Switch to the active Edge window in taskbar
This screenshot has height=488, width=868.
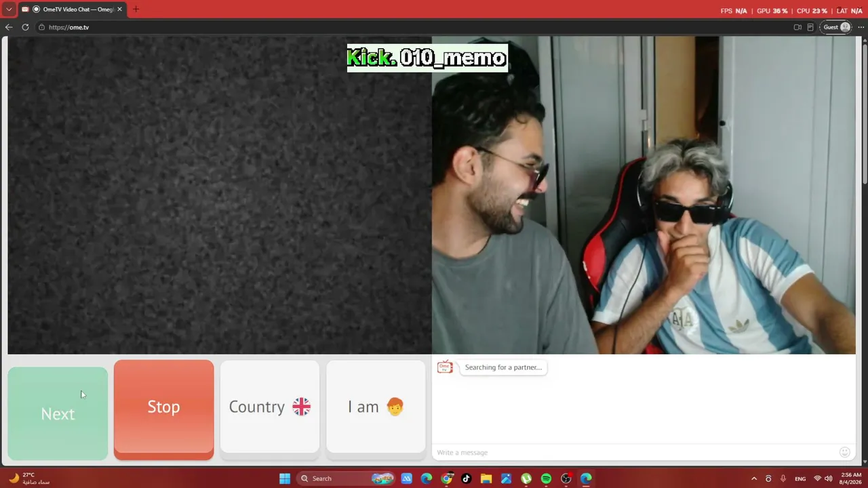tap(586, 479)
